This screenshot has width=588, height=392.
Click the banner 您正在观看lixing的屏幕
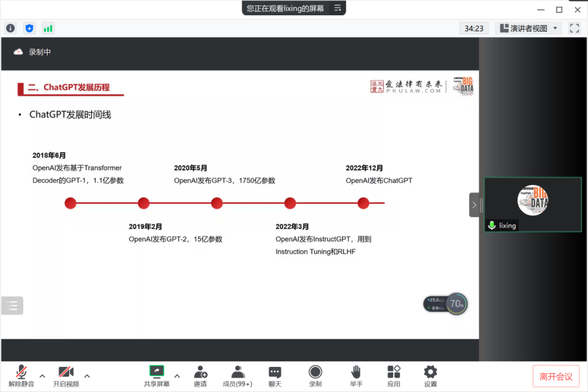coord(285,8)
